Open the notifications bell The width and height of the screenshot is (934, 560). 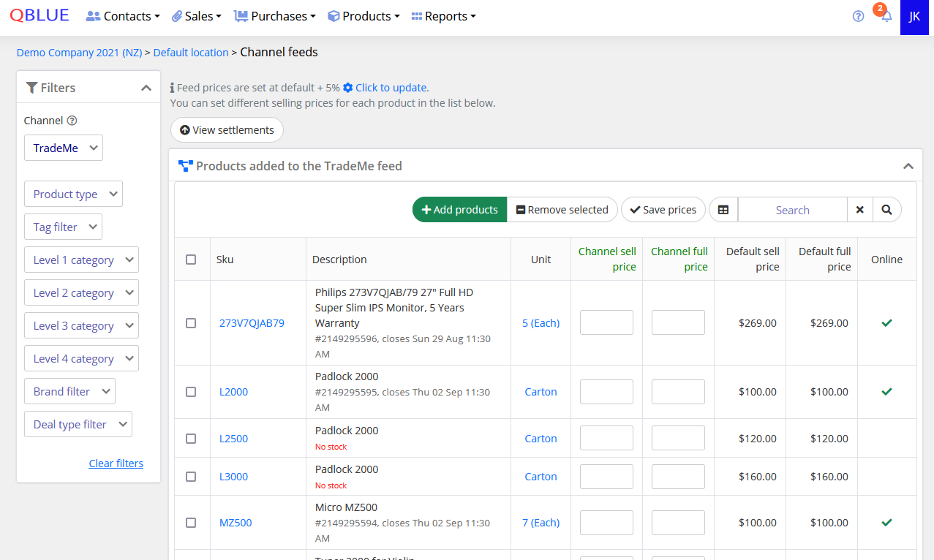point(886,16)
